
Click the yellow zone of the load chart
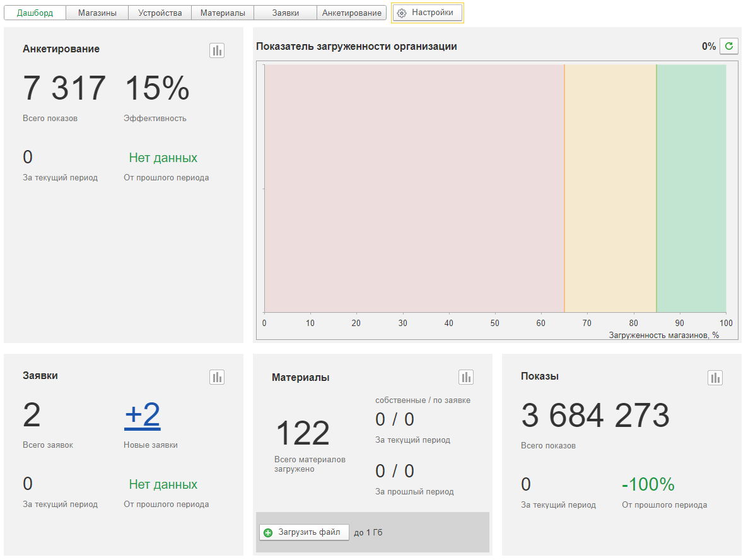point(610,189)
